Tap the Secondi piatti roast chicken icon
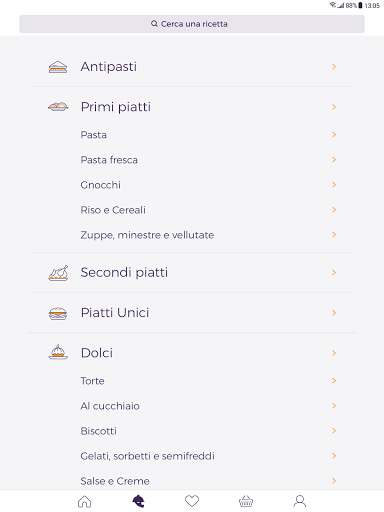This screenshot has width=384, height=512. pos(58,273)
